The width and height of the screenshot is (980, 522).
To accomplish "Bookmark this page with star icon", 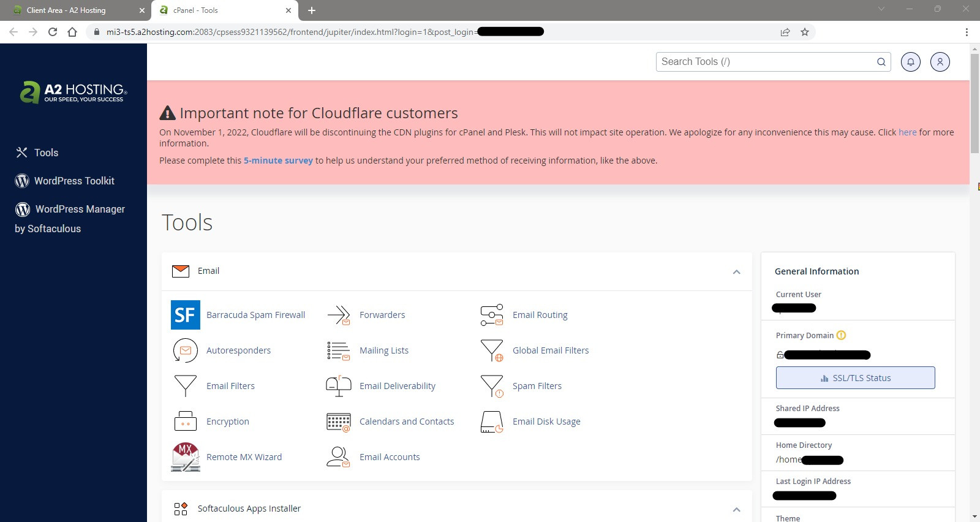I will point(805,32).
